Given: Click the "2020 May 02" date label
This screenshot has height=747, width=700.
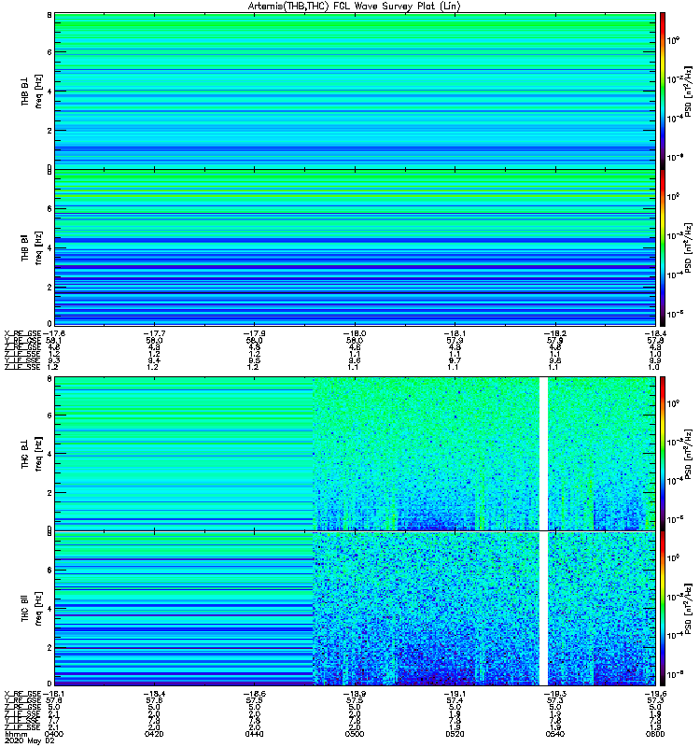Looking at the screenshot, I should pyautogui.click(x=30, y=740).
